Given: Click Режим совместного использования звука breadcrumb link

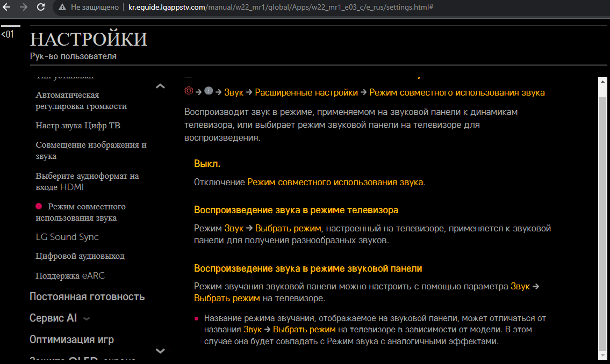Looking at the screenshot, I should [457, 92].
